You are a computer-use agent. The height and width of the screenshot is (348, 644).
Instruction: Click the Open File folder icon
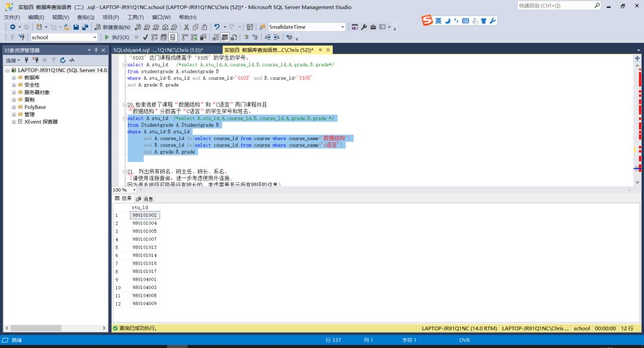67,27
